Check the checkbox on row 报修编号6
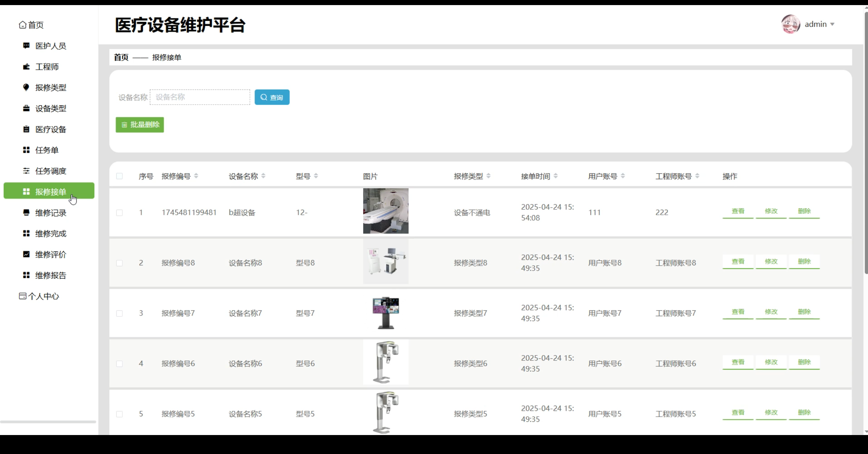Image resolution: width=868 pixels, height=454 pixels. click(119, 364)
